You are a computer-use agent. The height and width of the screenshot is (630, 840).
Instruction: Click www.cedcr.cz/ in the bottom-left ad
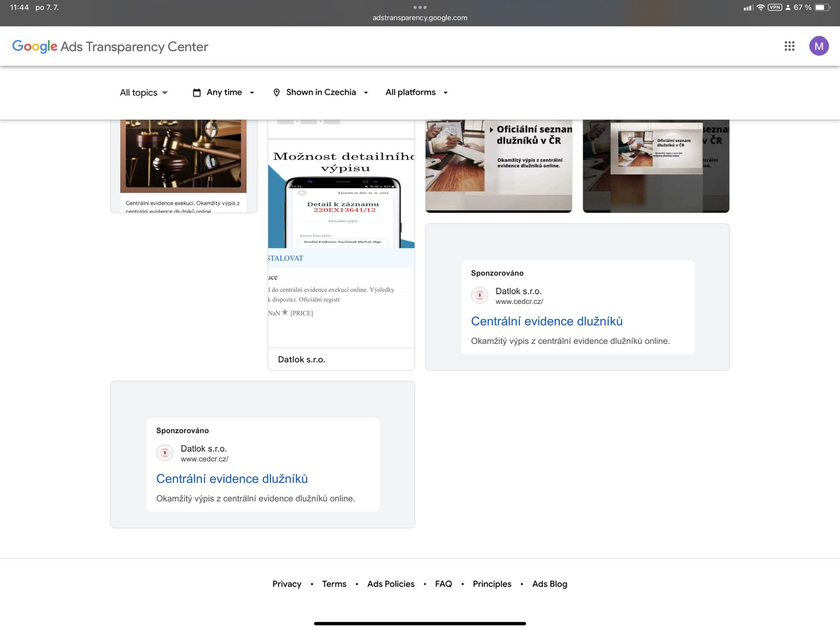pyautogui.click(x=204, y=459)
